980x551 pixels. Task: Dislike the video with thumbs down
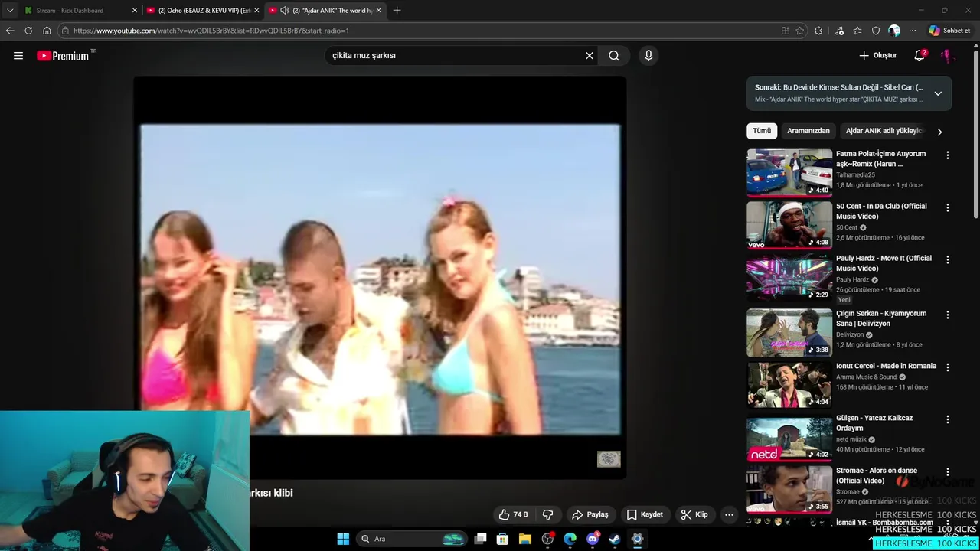(x=548, y=514)
